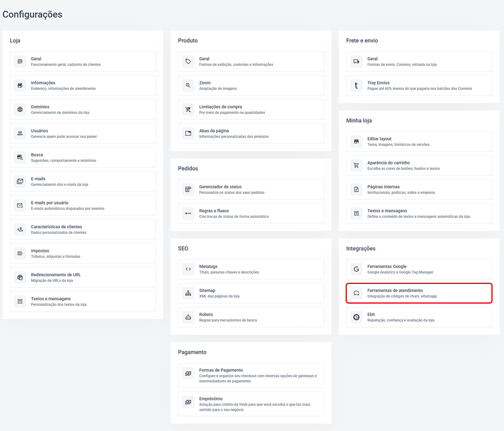Click the truck icon under Frete e envio
Image resolution: width=504 pixels, height=431 pixels.
(x=356, y=62)
